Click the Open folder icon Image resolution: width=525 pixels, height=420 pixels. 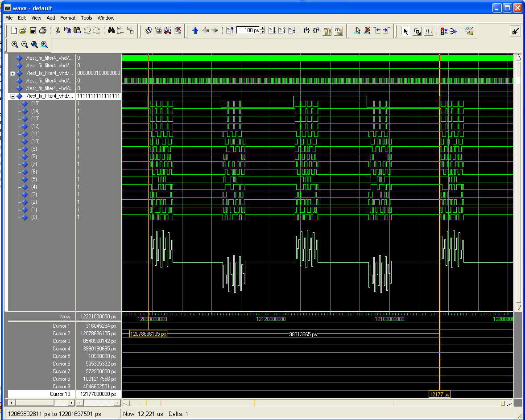[x=23, y=31]
